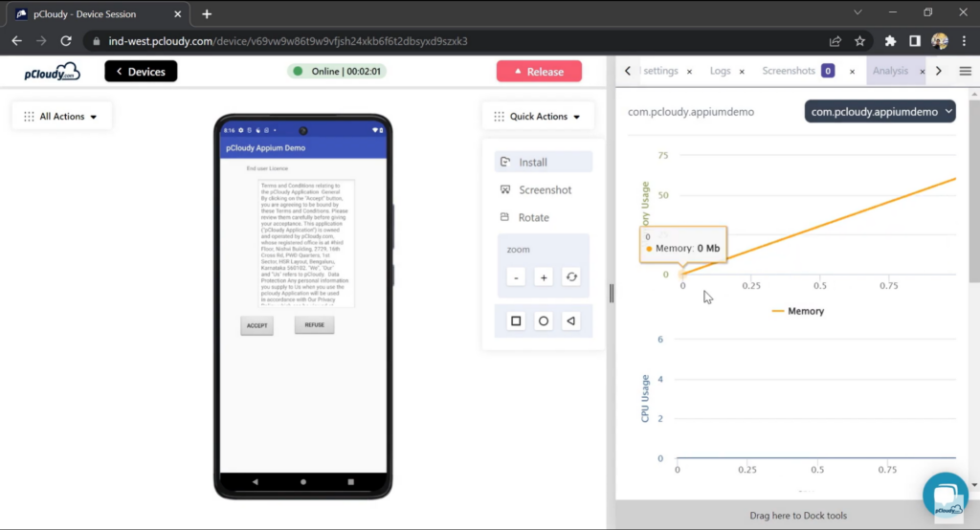The image size is (980, 530).
Task: Toggle the Memory legend item
Action: point(798,311)
